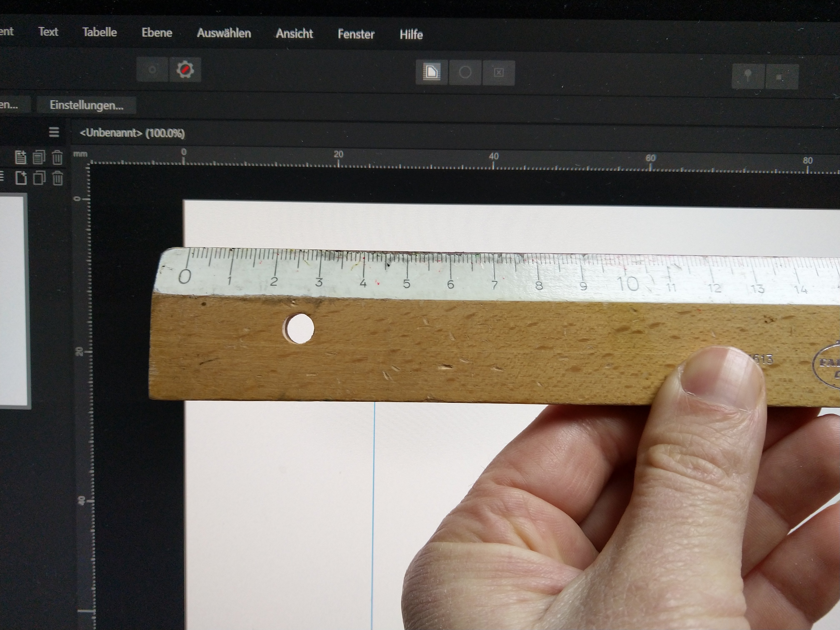Image resolution: width=840 pixels, height=630 pixels.
Task: Open the Preflight gear icon with red slash
Action: pyautogui.click(x=185, y=70)
